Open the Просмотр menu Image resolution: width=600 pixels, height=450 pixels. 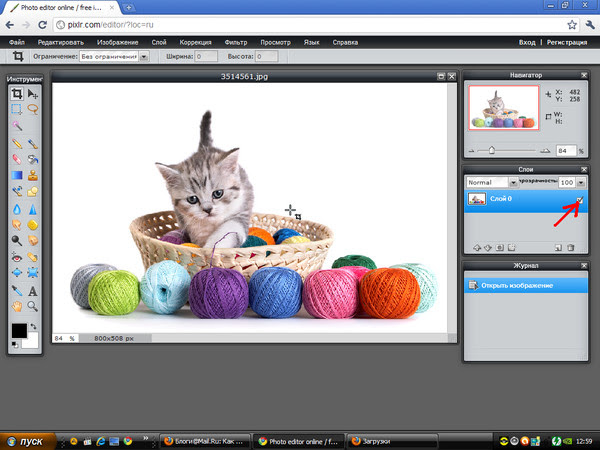pos(276,42)
